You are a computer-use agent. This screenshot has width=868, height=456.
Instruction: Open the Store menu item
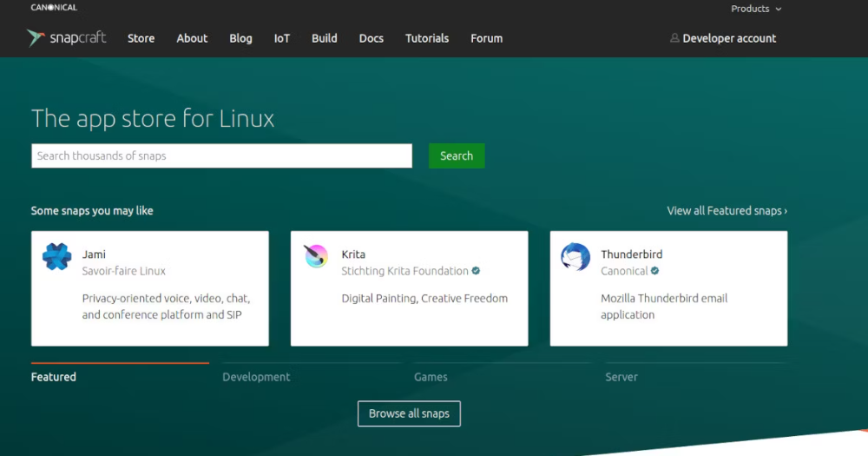(141, 38)
